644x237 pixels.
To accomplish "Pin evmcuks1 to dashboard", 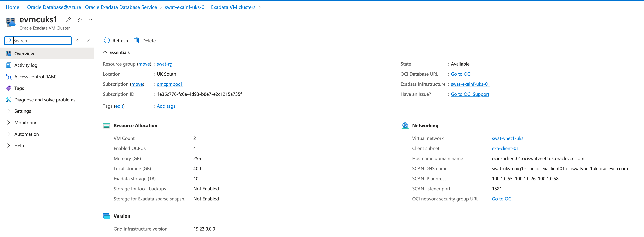I will tap(68, 19).
